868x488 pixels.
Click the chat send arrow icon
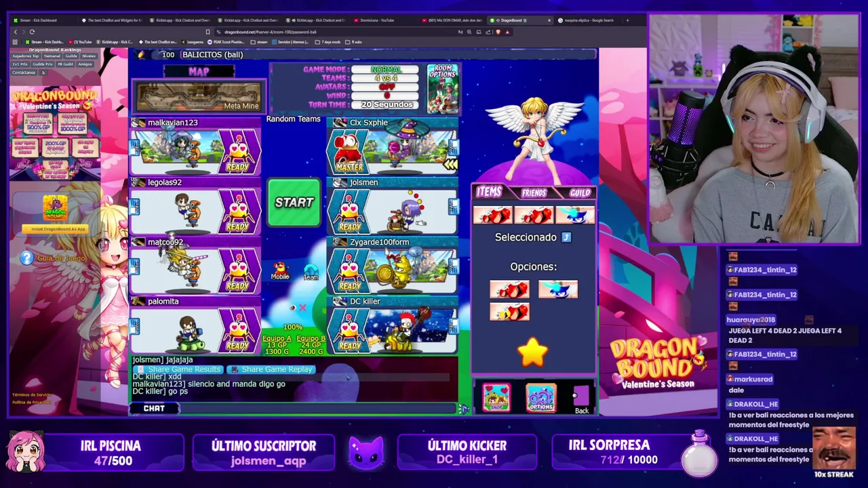[465, 409]
